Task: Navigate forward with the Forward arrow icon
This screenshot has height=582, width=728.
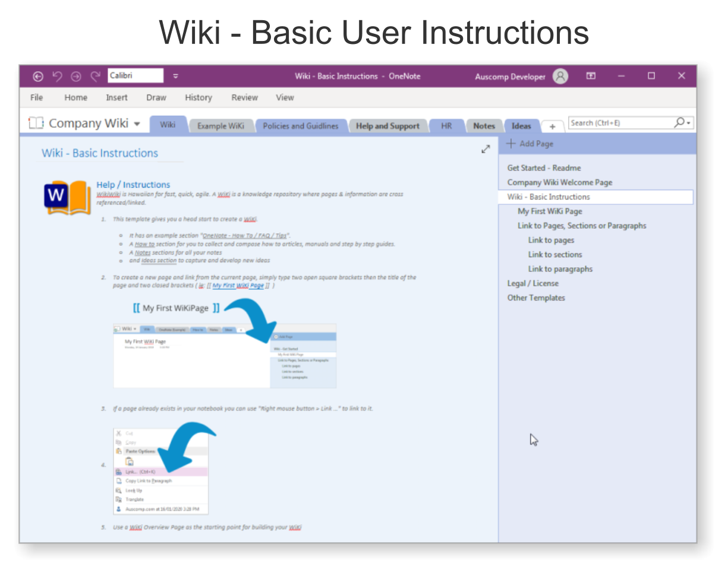Action: coord(76,76)
